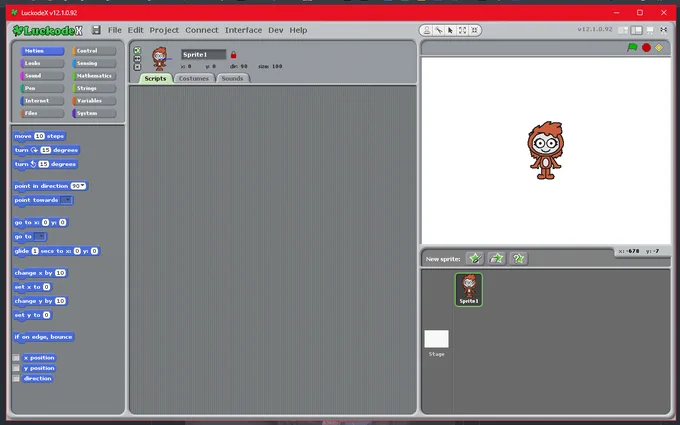680x425 pixels.
Task: Click the monkey sprite on the stage
Action: point(545,150)
